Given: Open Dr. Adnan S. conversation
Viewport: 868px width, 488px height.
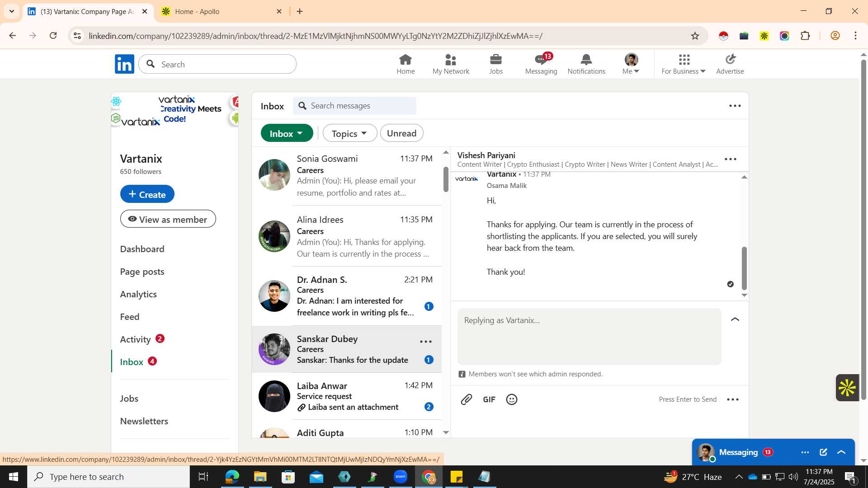Looking at the screenshot, I should 347,296.
